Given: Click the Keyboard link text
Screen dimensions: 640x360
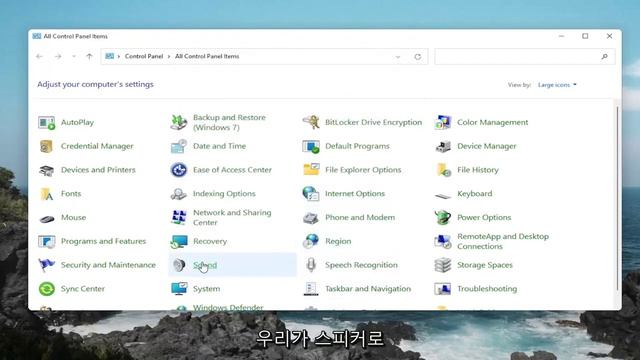Looking at the screenshot, I should [475, 193].
